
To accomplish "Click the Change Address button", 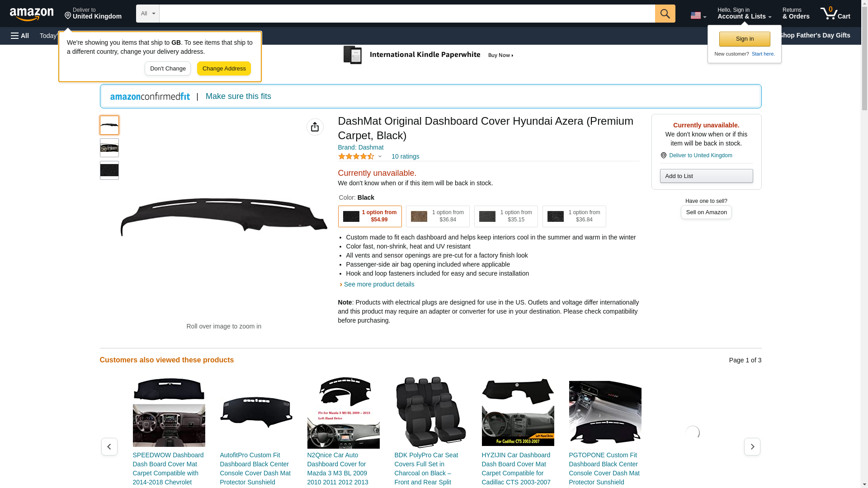I will click(x=224, y=69).
